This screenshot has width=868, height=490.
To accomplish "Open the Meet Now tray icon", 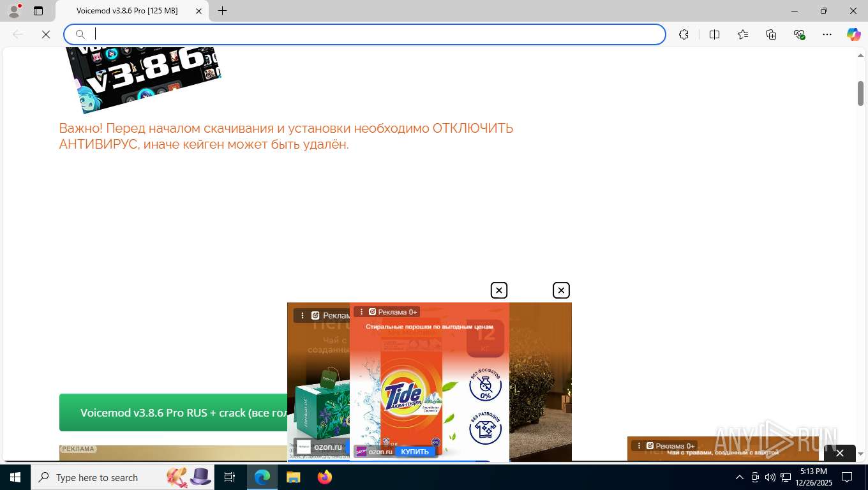I will coord(755,477).
